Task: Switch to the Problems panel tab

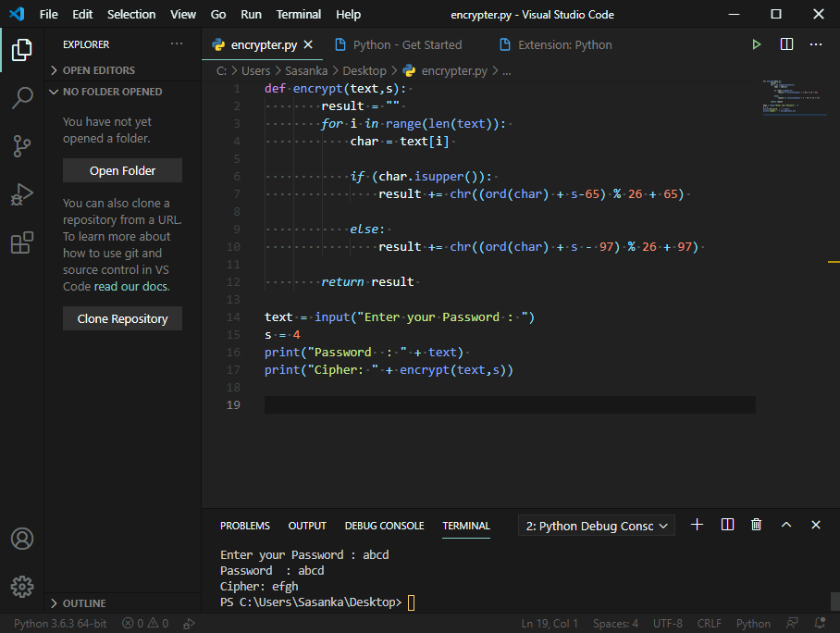Action: point(245,526)
